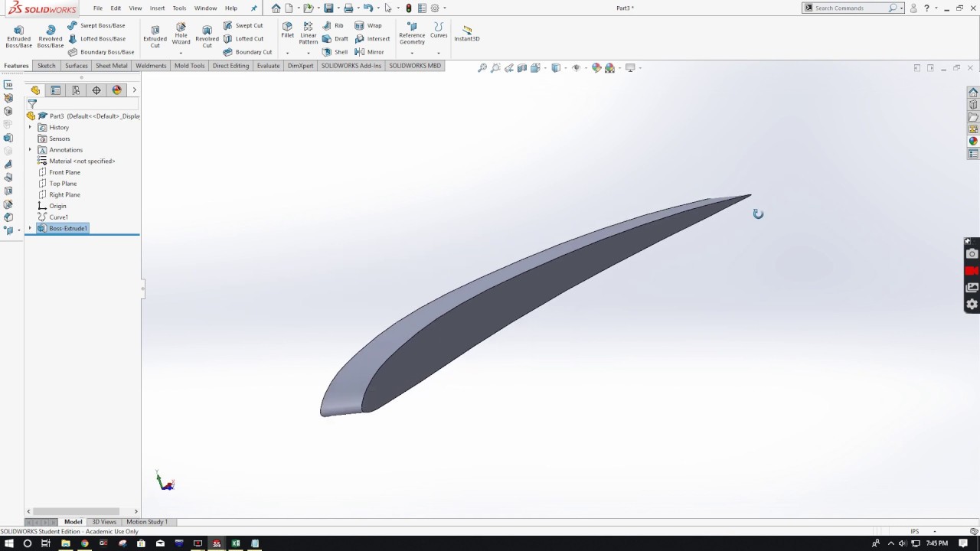Pin the menu bar with pushpin
This screenshot has width=980, height=551.
point(254,8)
